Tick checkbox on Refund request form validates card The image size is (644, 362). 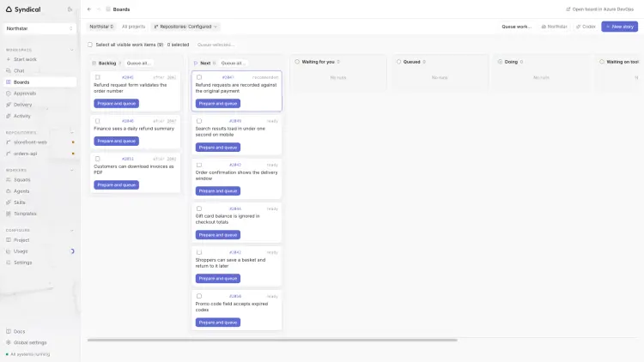point(97,77)
